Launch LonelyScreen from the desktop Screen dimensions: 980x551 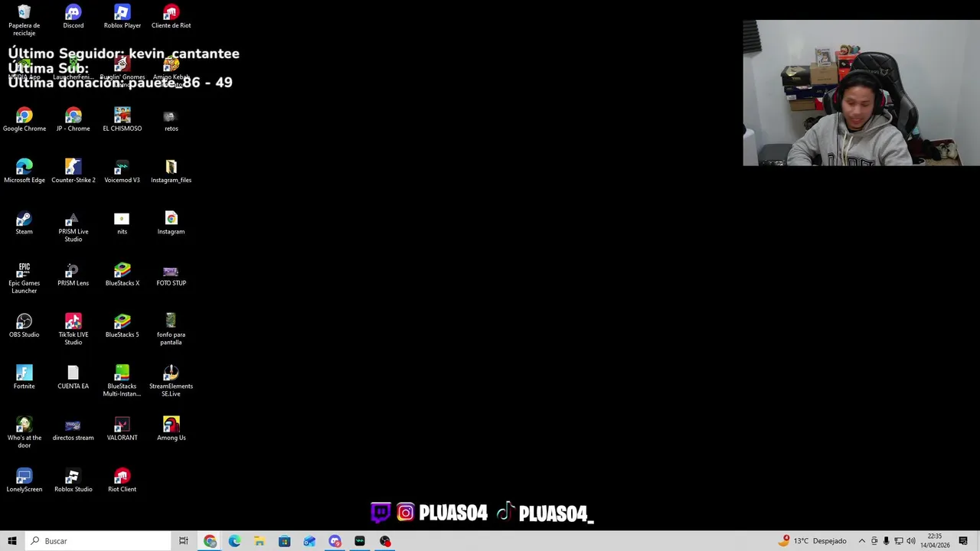[x=24, y=480]
